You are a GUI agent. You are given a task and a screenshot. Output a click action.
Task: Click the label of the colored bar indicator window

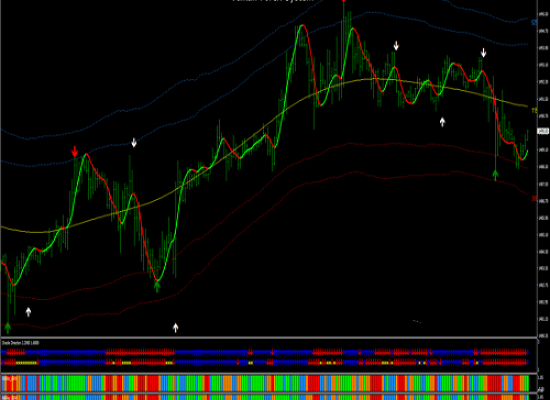(x=9, y=378)
